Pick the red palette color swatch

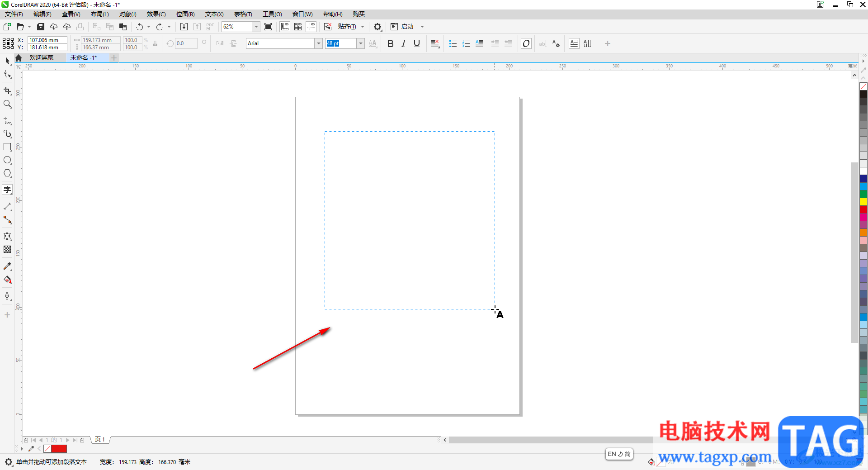863,209
